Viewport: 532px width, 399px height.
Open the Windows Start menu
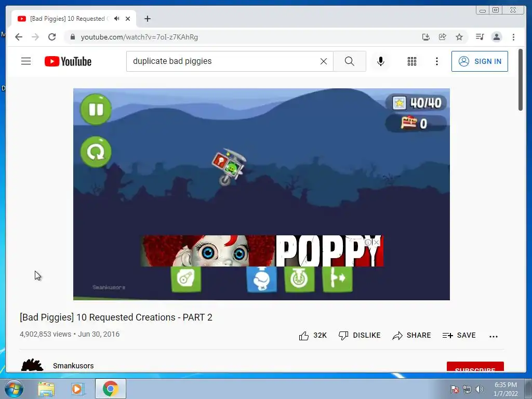tap(14, 389)
